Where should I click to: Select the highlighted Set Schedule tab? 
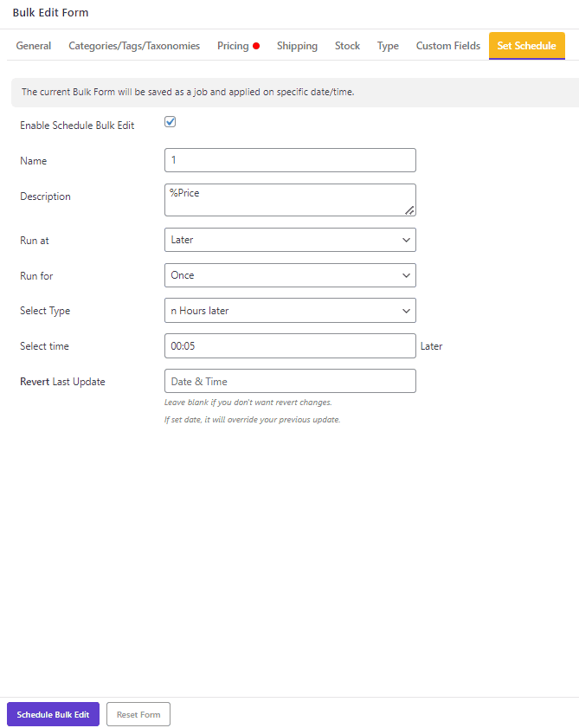526,46
